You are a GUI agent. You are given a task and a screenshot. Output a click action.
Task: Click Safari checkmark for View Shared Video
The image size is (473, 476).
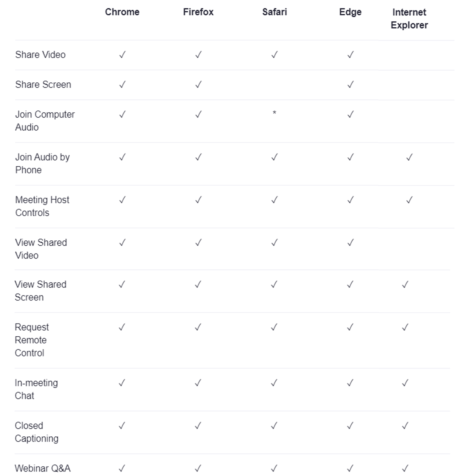(275, 243)
